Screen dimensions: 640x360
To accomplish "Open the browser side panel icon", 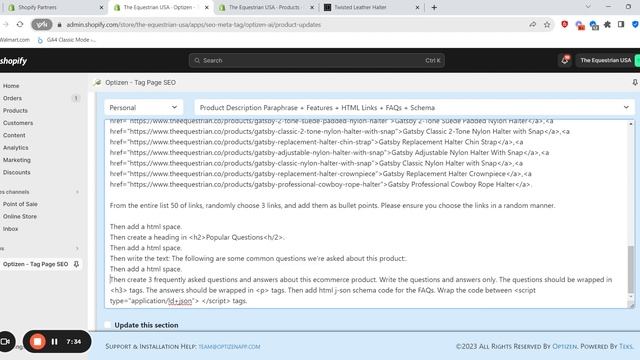I will tap(621, 24).
